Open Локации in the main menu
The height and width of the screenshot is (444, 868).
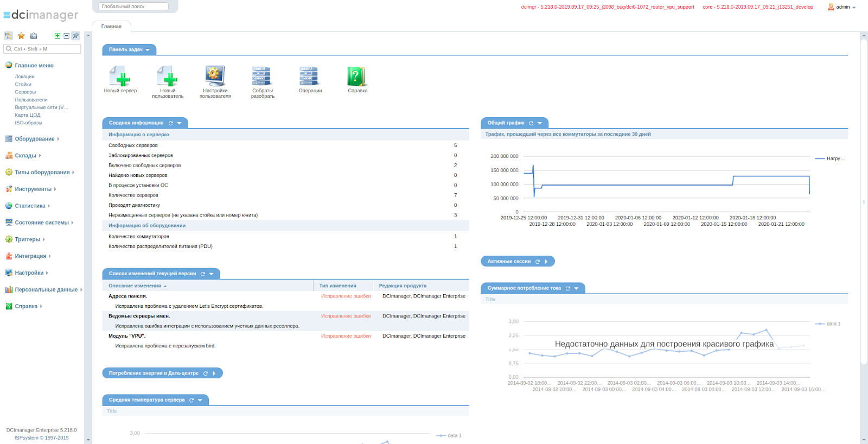[x=24, y=77]
